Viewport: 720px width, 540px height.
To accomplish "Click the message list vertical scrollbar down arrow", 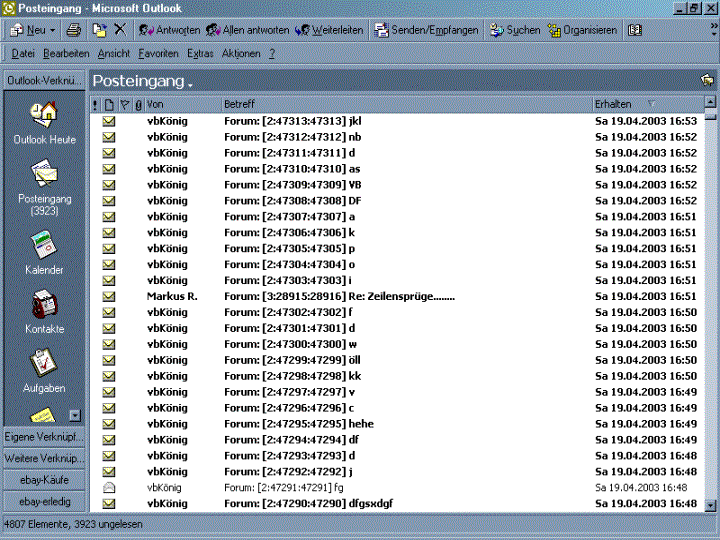I will [710, 505].
